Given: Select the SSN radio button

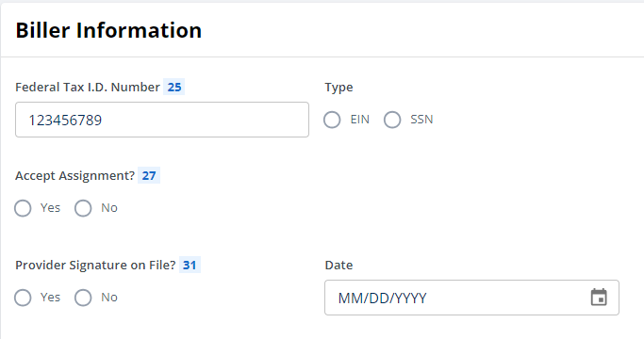Looking at the screenshot, I should coord(392,120).
